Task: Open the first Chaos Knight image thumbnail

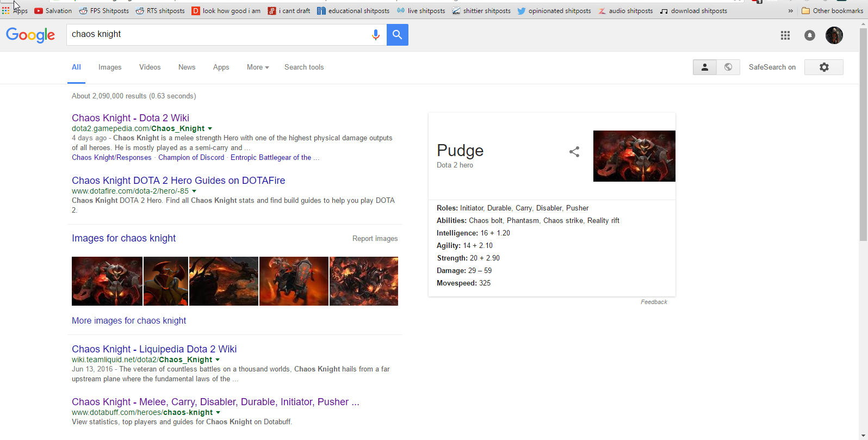Action: (x=107, y=281)
